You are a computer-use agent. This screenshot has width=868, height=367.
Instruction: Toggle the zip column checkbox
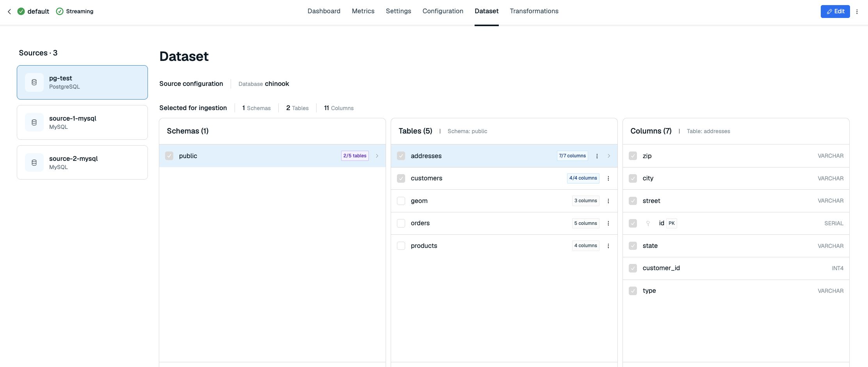tap(633, 156)
